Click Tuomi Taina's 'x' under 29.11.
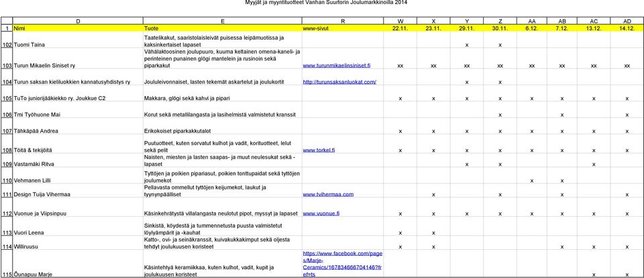644x278 pixels. [467, 45]
